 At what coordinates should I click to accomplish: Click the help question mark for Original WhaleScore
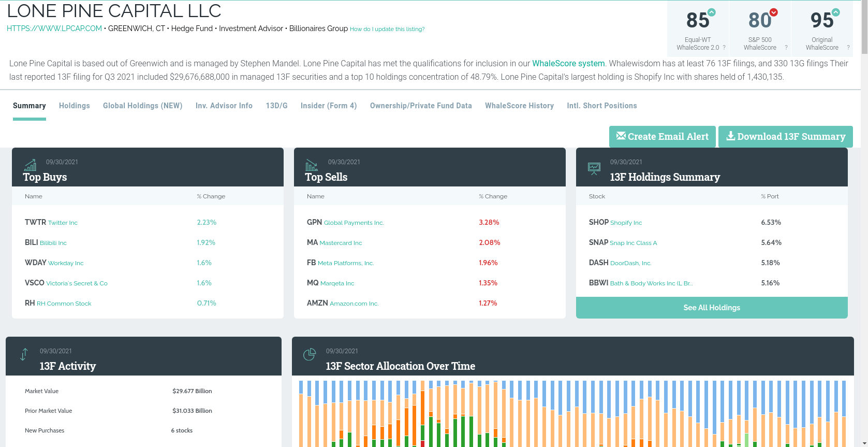pos(848,48)
